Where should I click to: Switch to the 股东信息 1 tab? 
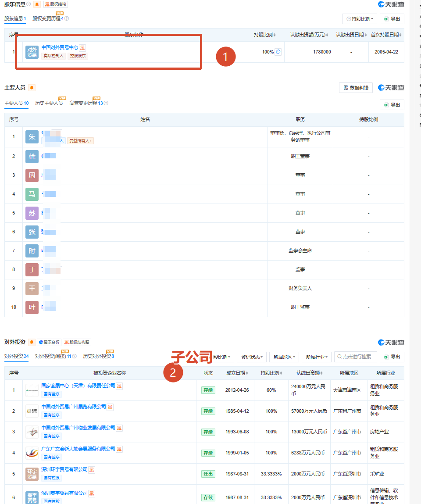click(15, 19)
